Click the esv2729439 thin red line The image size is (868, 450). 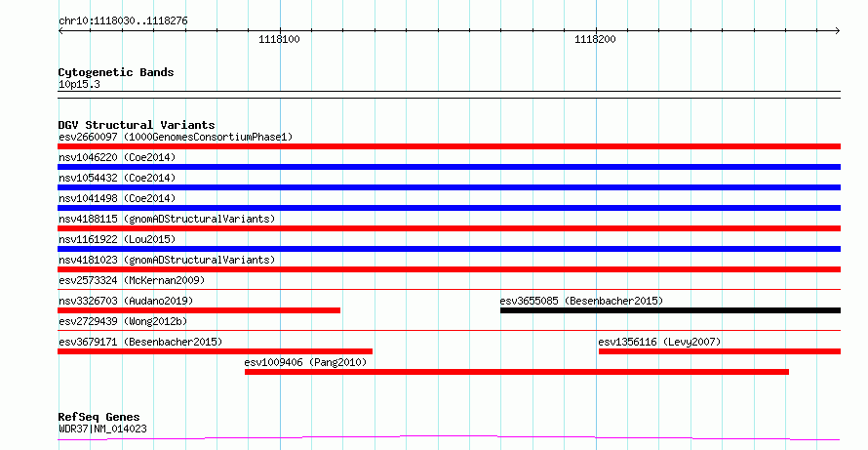[449, 330]
